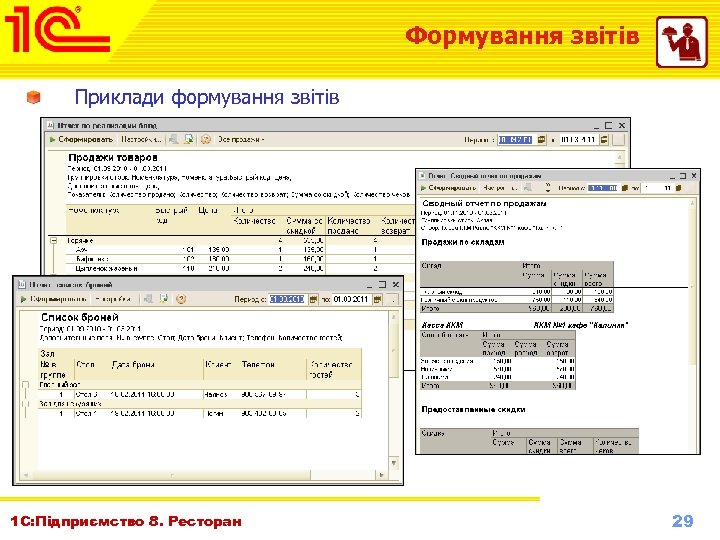Click the scroll right arrow in Список броней
The width and height of the screenshot is (720, 540).
382,475
